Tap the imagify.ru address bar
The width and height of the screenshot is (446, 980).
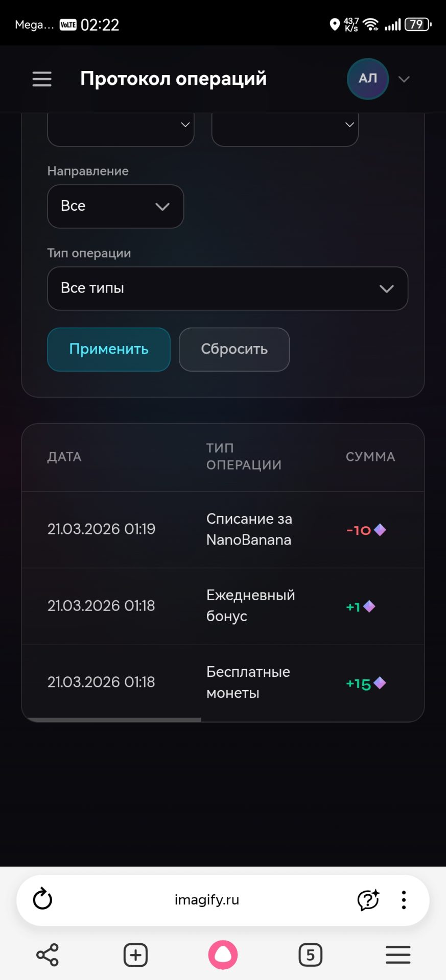207,900
